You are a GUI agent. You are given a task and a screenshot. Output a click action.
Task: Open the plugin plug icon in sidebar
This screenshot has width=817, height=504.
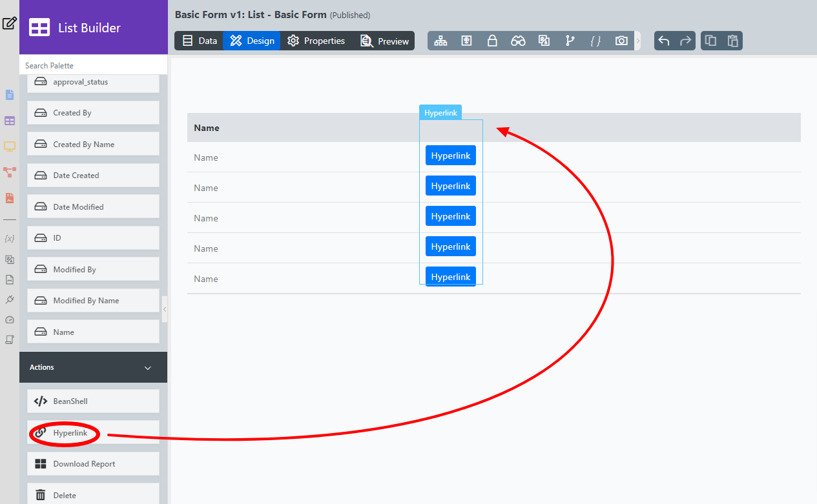[x=10, y=299]
